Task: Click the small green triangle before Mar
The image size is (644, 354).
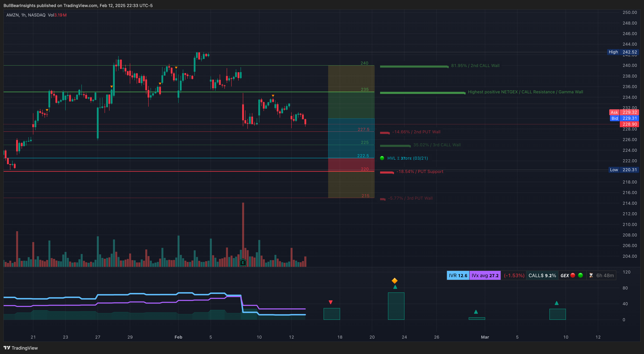Action: point(476,312)
